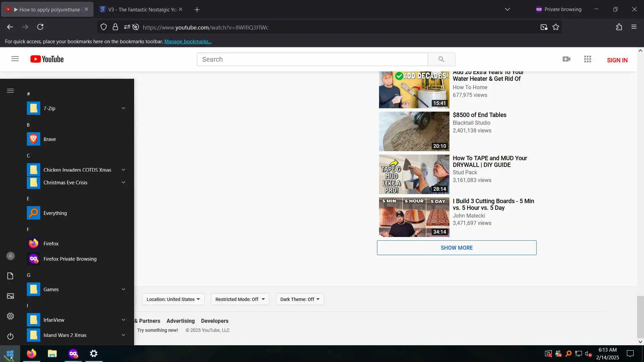Switch to the V3 Fantastic Nostalgic tab

coord(141,9)
